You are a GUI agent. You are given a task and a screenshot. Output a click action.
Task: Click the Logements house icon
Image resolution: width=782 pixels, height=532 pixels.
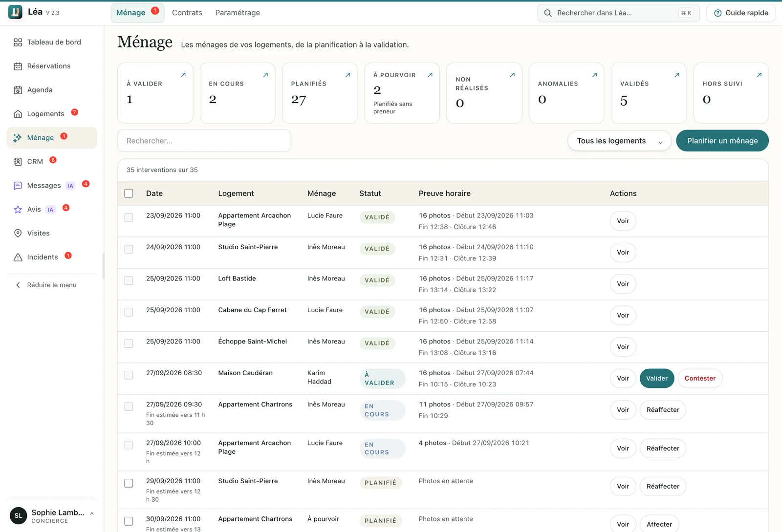pos(18,114)
